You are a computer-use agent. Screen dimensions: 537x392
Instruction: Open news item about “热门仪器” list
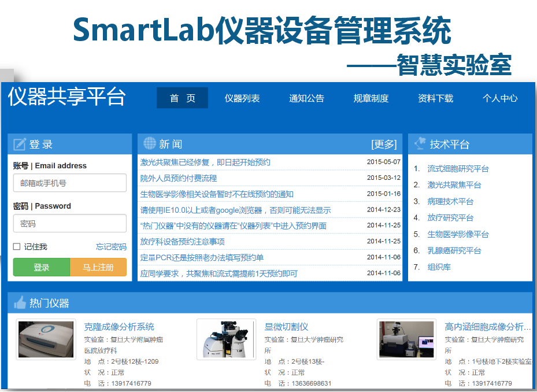[x=233, y=226]
